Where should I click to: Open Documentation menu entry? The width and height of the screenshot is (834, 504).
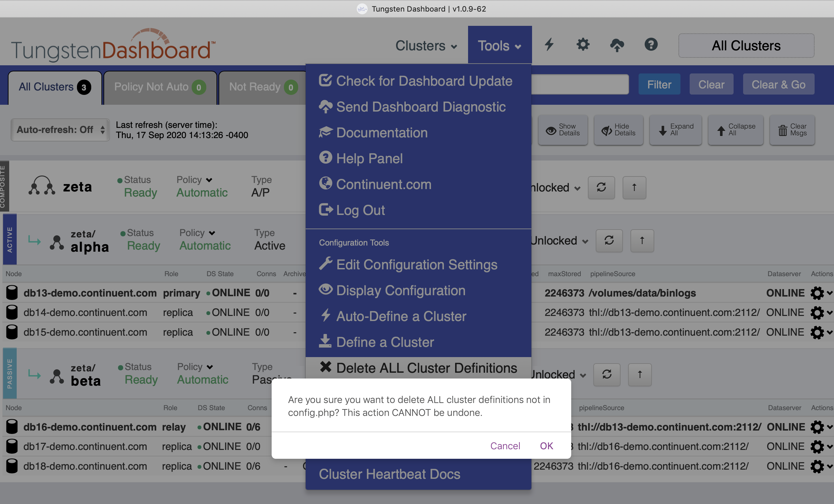(x=418, y=133)
